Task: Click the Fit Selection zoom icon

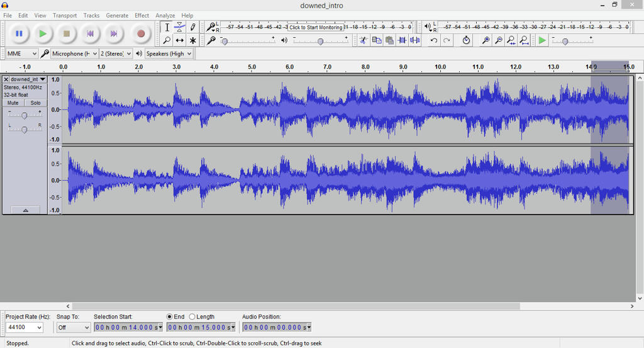Action: click(x=511, y=40)
